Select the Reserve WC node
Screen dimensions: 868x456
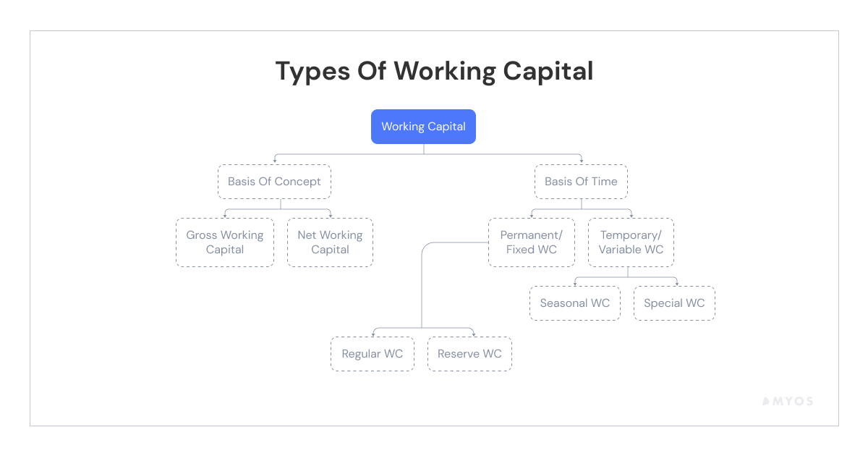469,354
